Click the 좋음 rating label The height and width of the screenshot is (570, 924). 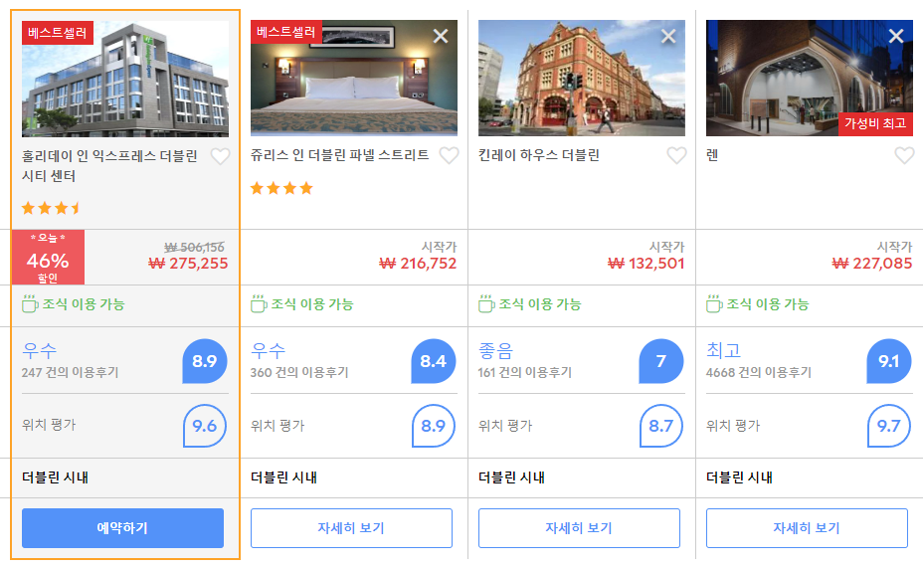tap(495, 351)
